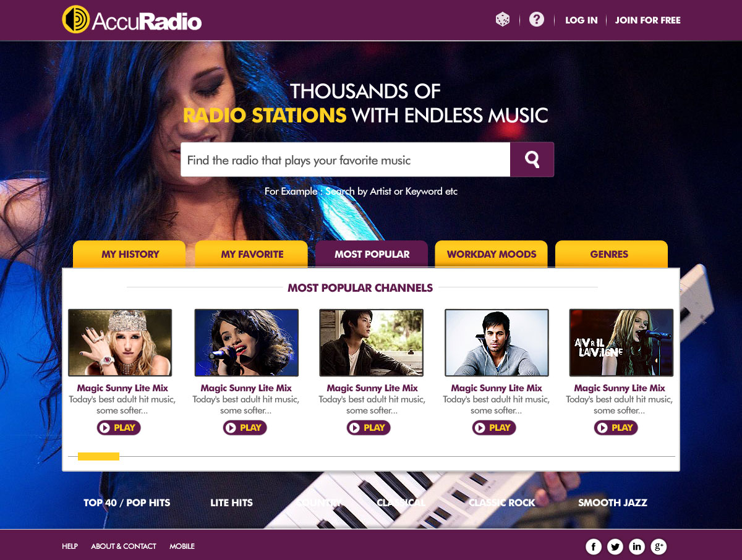Open the Workday Moods tab
The height and width of the screenshot is (560, 742).
pos(491,254)
